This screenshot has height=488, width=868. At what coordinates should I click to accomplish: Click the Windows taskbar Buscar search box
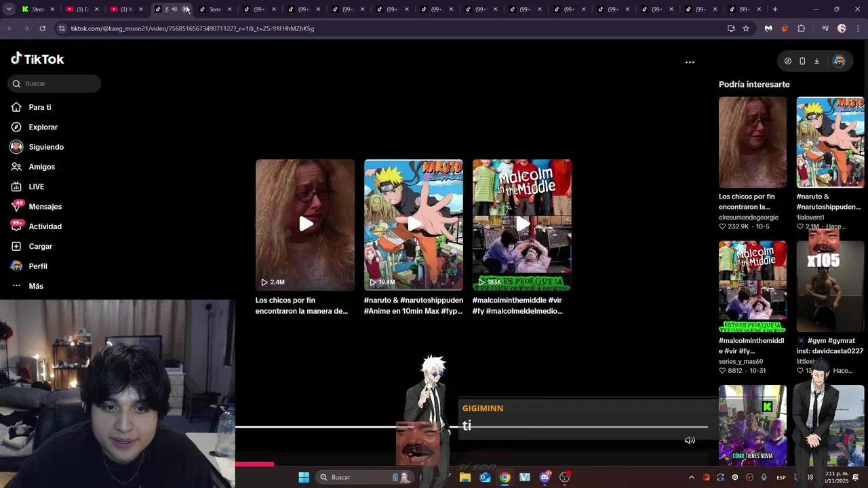point(365,477)
